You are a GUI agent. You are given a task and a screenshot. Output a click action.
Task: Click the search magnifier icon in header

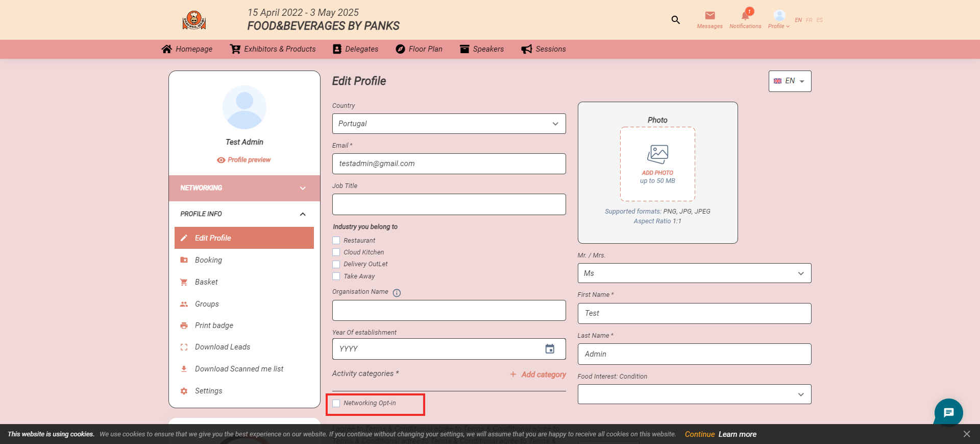click(675, 20)
